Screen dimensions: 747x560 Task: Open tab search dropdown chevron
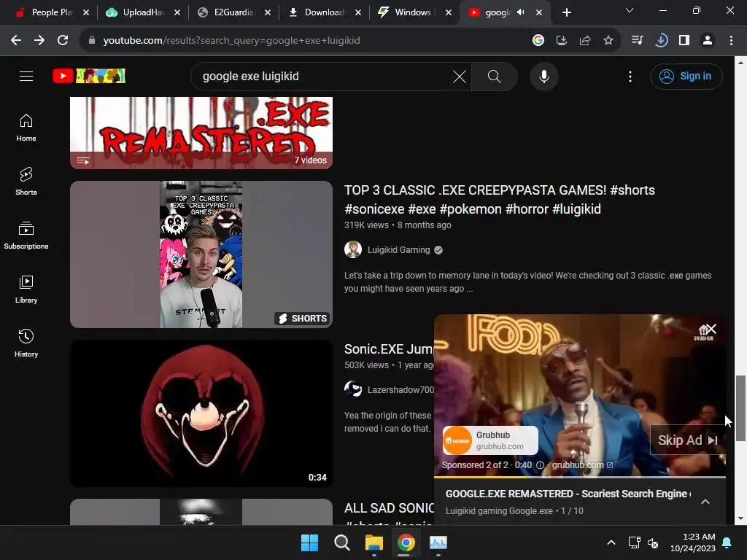point(630,10)
